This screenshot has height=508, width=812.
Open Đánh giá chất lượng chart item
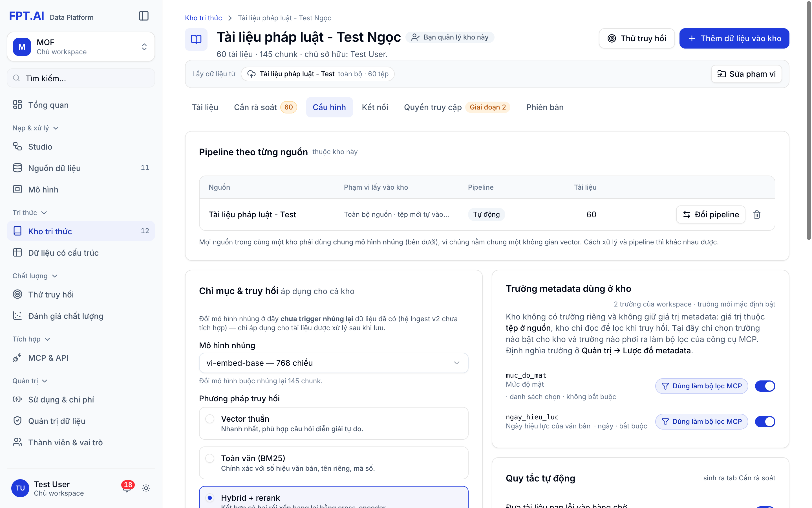click(81, 316)
